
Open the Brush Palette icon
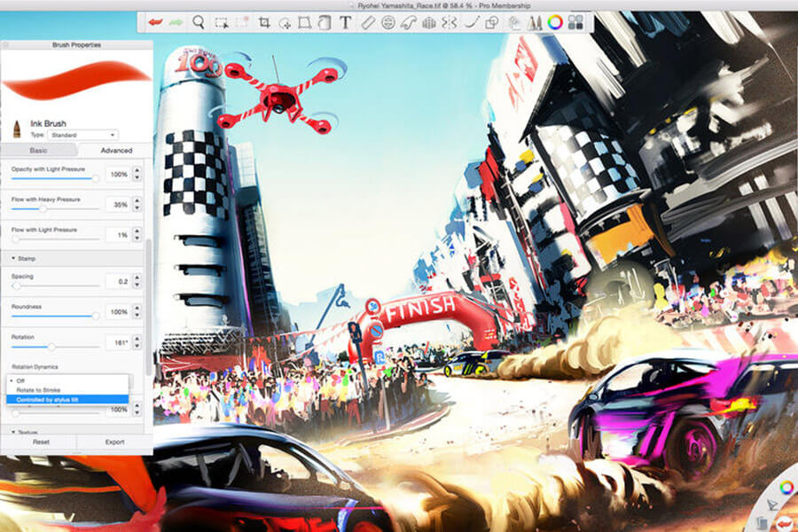coord(535,23)
